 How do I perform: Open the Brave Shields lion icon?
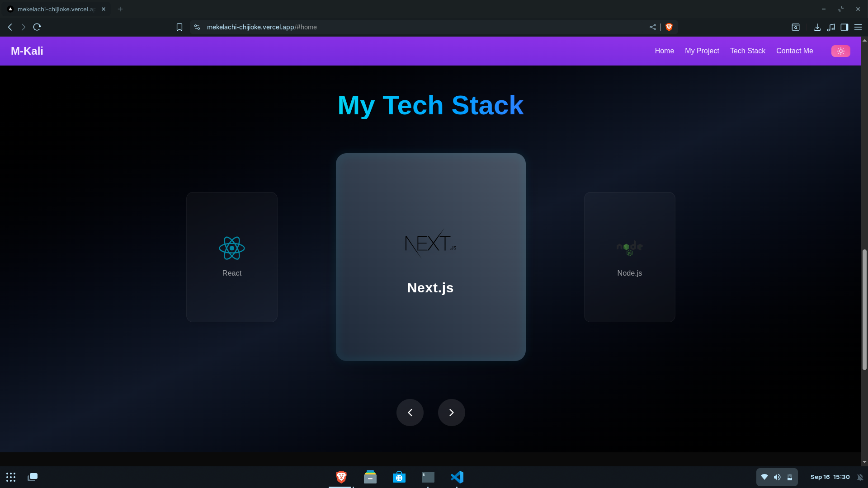pos(669,27)
